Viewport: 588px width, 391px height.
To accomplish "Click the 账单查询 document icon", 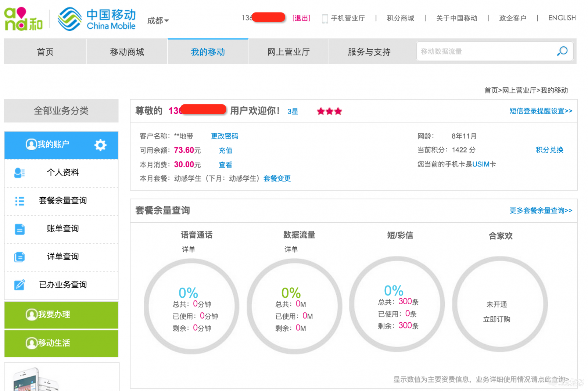I will 19,229.
